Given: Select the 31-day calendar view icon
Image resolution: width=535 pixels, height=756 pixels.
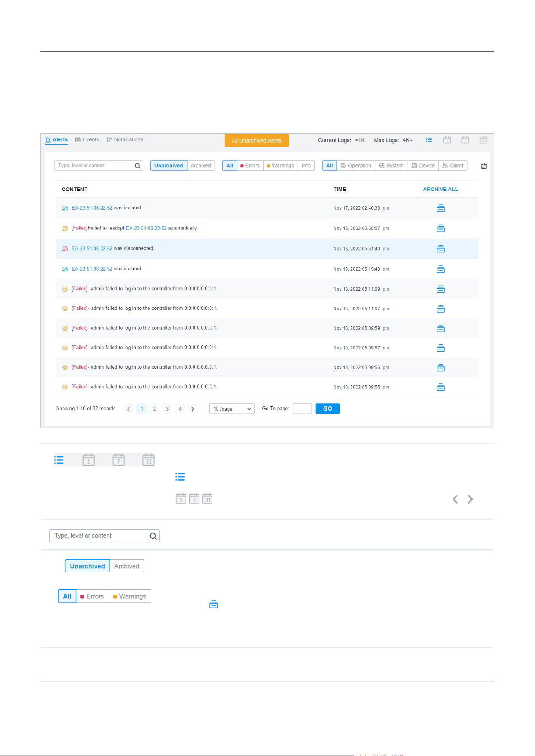Looking at the screenshot, I should 483,140.
